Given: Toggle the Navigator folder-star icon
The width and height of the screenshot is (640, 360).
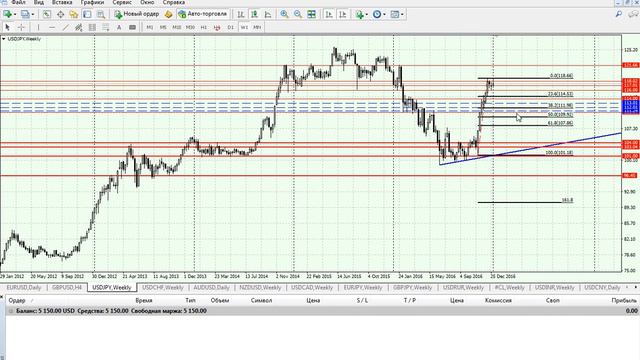Looking at the screenshot, I should click(x=73, y=14).
